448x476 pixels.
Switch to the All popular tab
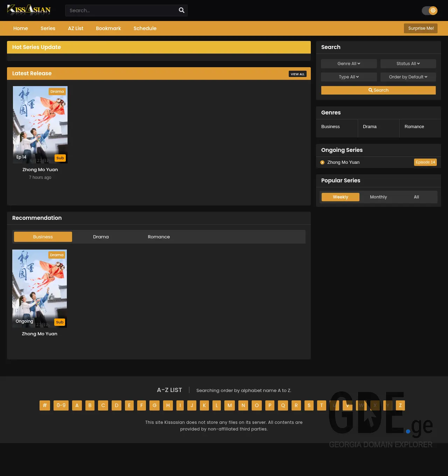pyautogui.click(x=416, y=197)
